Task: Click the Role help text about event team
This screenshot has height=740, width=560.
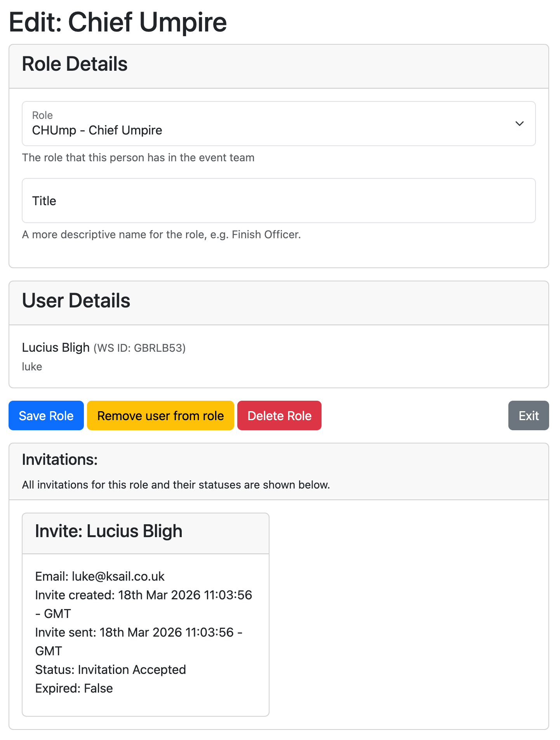Action: 138,158
